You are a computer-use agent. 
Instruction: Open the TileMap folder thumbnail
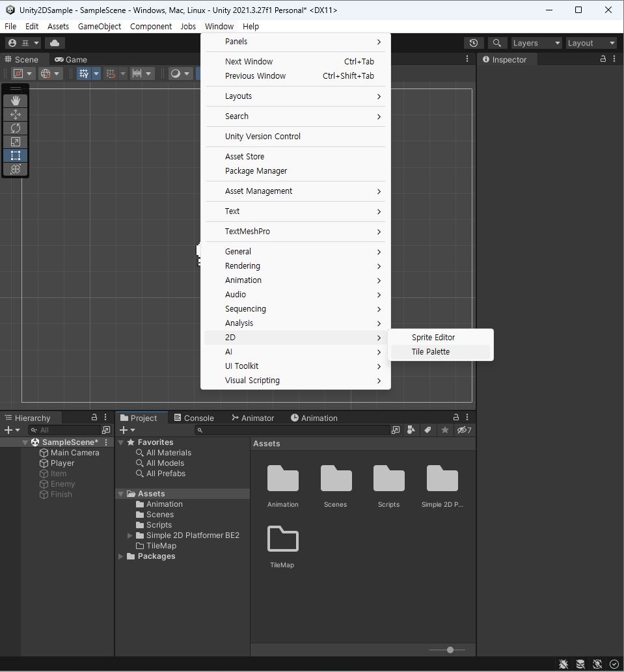[282, 547]
